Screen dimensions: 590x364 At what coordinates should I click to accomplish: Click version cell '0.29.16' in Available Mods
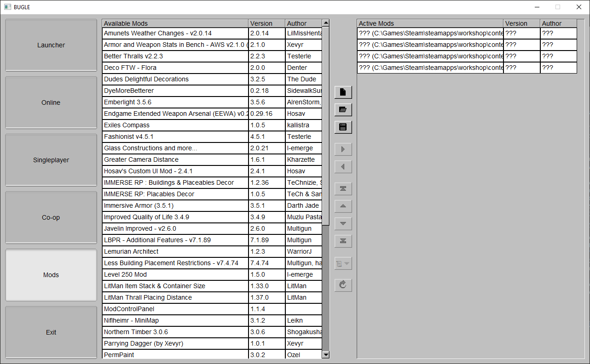point(267,114)
